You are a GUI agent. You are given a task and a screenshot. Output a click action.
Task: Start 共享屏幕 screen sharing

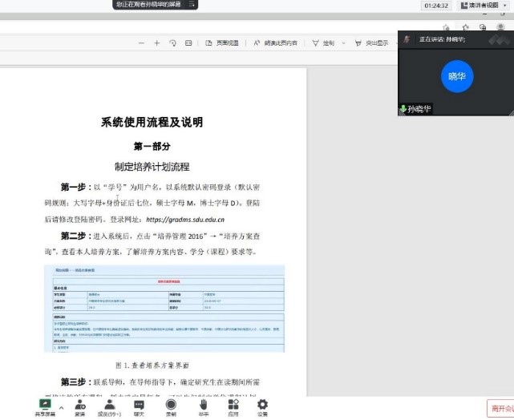(x=45, y=408)
